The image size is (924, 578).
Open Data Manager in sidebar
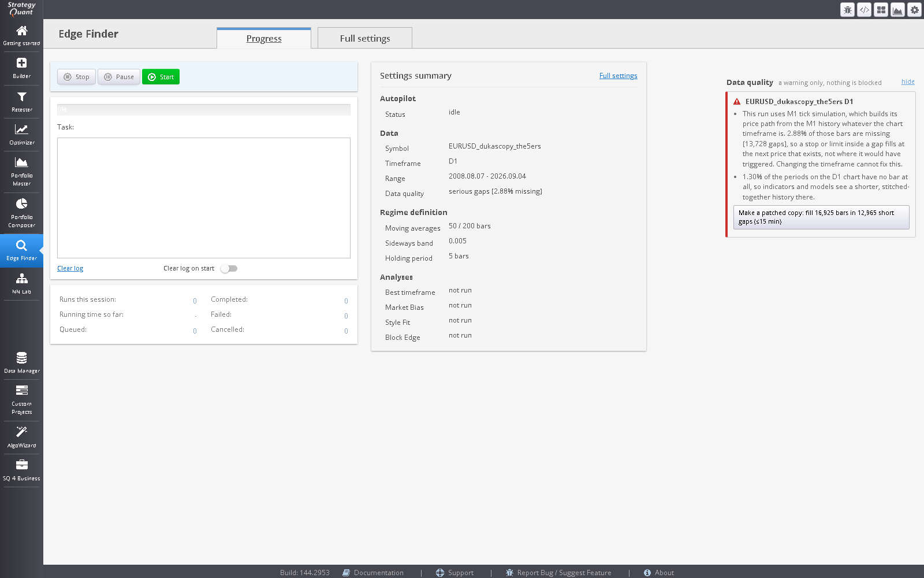[21, 363]
